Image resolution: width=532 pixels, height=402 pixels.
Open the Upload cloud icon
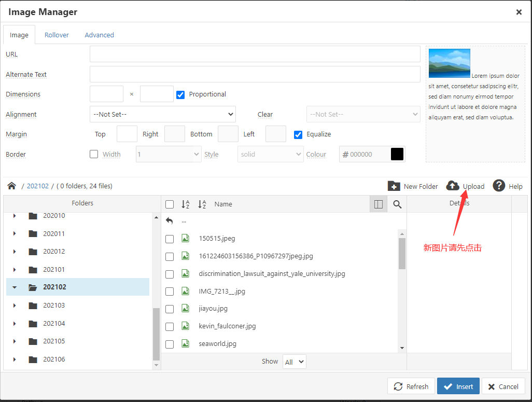453,186
